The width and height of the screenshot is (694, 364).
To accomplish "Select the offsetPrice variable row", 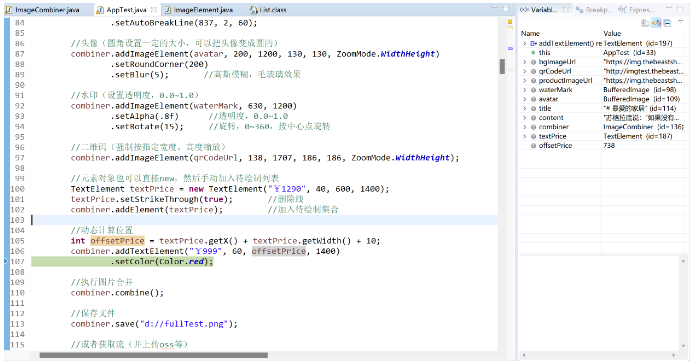I will pos(604,146).
